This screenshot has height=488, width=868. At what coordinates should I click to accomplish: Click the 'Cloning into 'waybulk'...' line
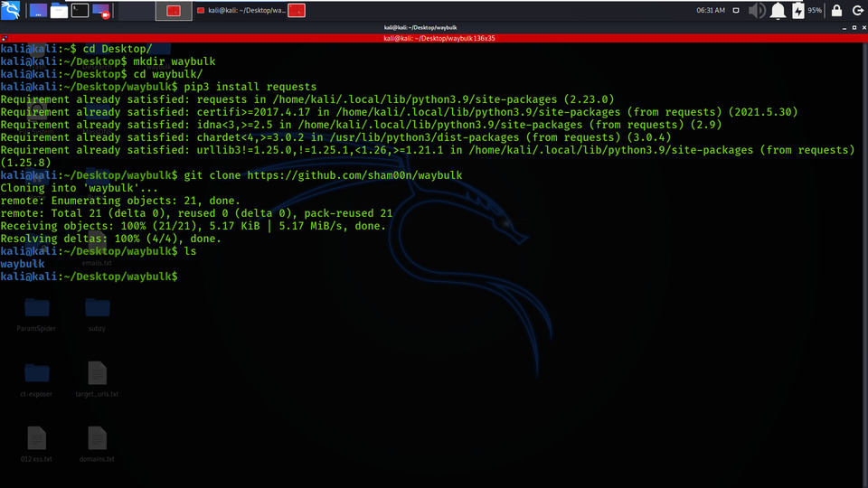click(x=80, y=188)
